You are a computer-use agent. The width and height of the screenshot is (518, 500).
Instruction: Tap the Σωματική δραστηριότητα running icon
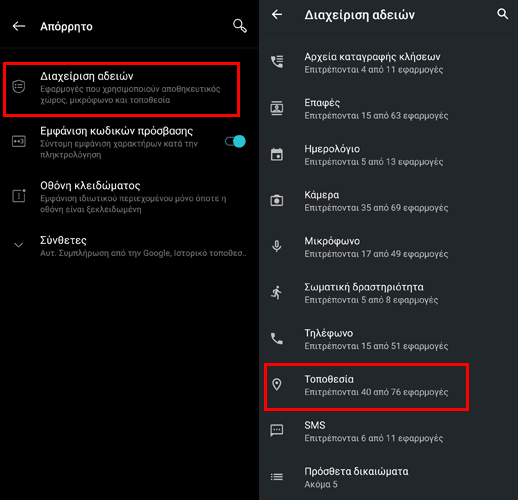[277, 293]
